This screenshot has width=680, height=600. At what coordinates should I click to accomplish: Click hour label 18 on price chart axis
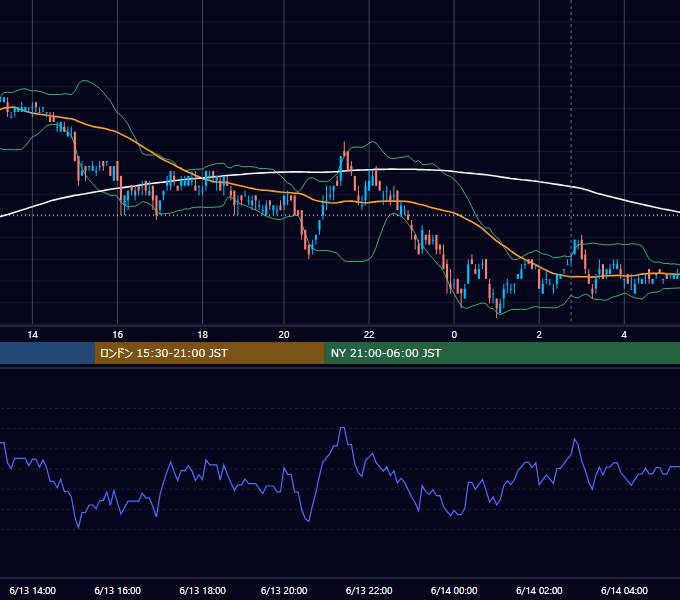pyautogui.click(x=203, y=335)
